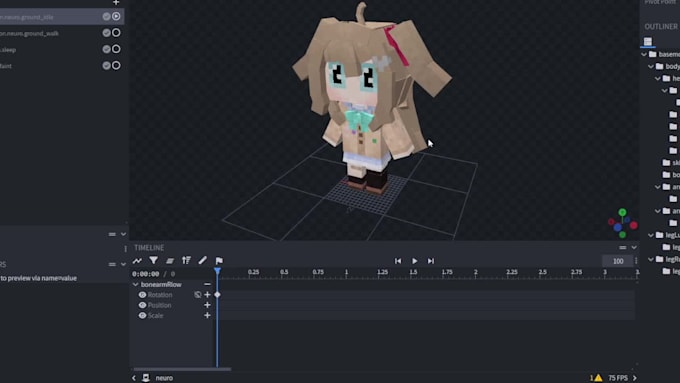Go to the previous tab with the bottom left arrow

134,378
